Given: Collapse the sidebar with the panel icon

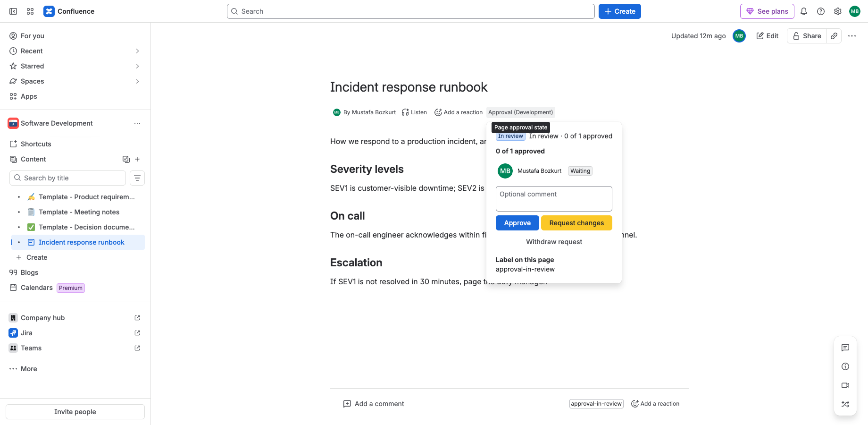Looking at the screenshot, I should (x=13, y=11).
